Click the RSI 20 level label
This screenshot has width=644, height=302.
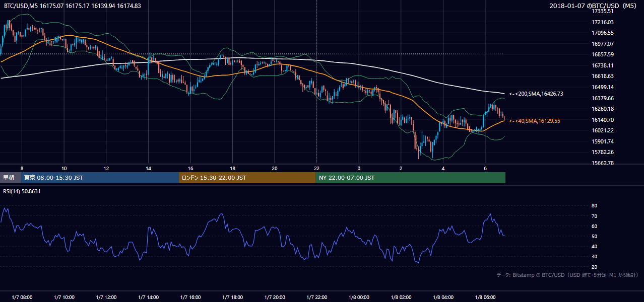coord(594,267)
